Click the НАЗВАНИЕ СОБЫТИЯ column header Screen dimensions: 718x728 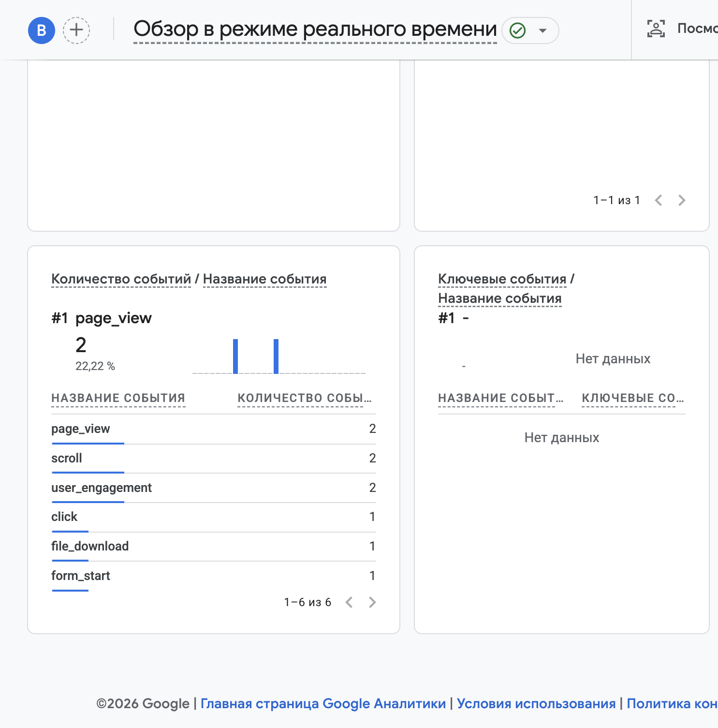tap(118, 398)
